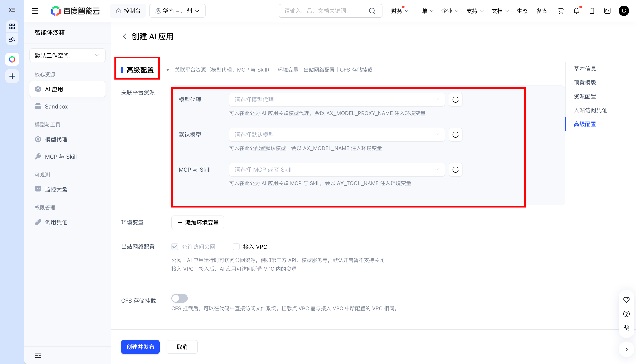The height and width of the screenshot is (364, 636).
Task: Jump to 资源配置 in the anchor list
Action: click(585, 96)
